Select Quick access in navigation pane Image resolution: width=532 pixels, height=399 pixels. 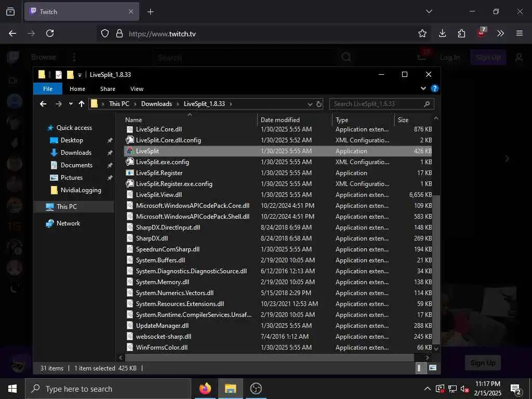74,128
